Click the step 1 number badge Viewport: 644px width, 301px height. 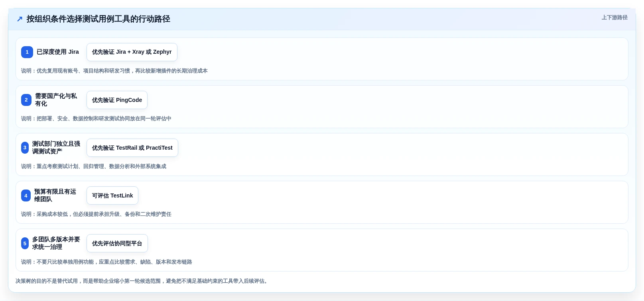(27, 52)
